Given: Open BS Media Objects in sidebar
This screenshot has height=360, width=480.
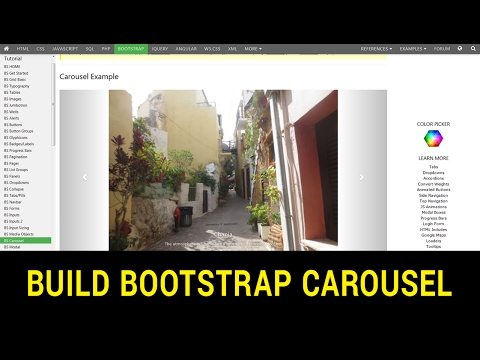Looking at the screenshot, I should [x=19, y=234].
